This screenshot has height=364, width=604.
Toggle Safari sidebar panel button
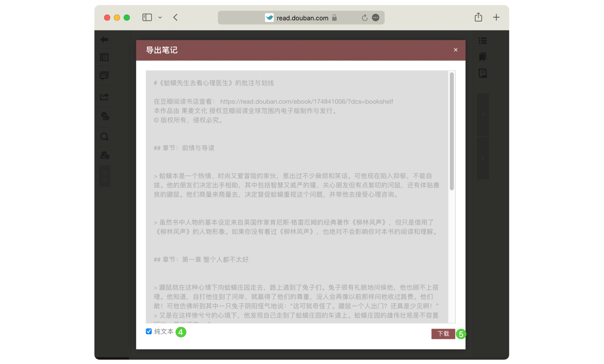click(x=147, y=18)
